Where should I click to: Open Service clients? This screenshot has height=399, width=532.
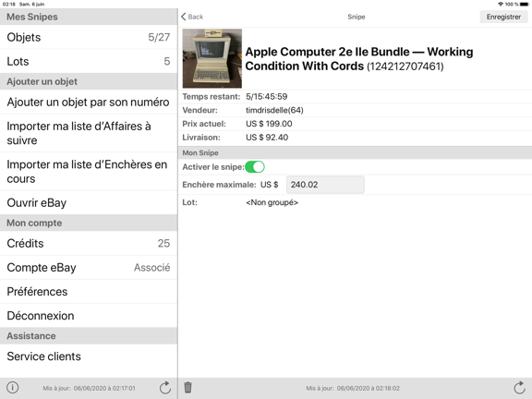pyautogui.click(x=89, y=357)
